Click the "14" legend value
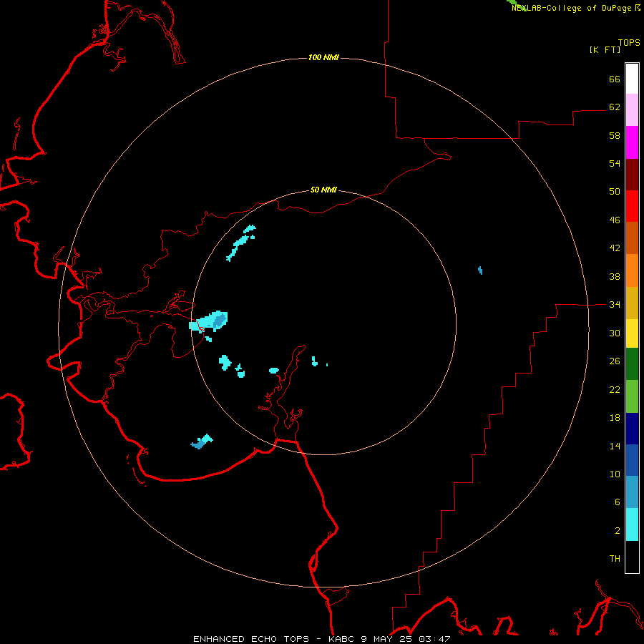 pyautogui.click(x=615, y=446)
